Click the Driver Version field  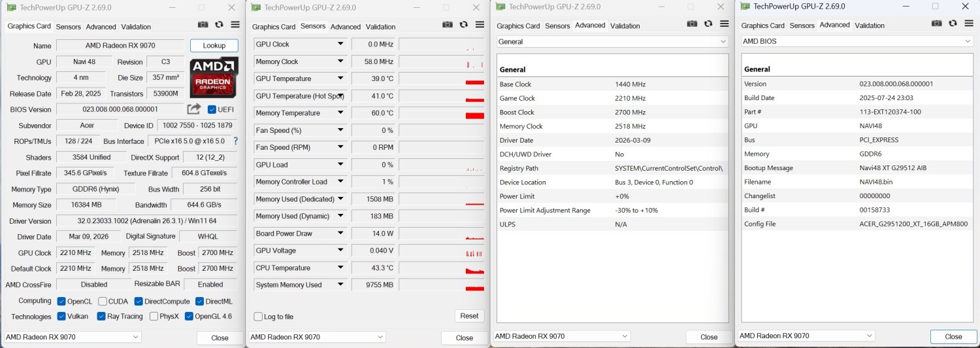(x=148, y=221)
